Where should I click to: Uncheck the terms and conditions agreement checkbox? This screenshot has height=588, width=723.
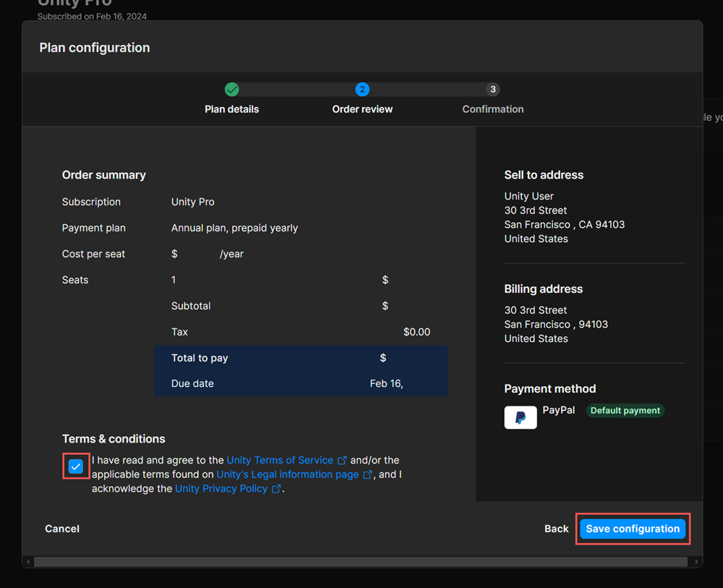76,466
